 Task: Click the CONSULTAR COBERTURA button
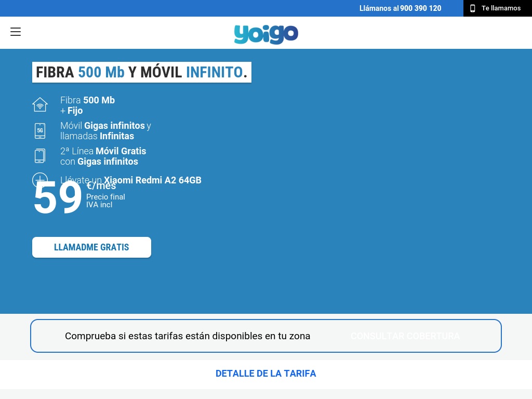pyautogui.click(x=405, y=336)
